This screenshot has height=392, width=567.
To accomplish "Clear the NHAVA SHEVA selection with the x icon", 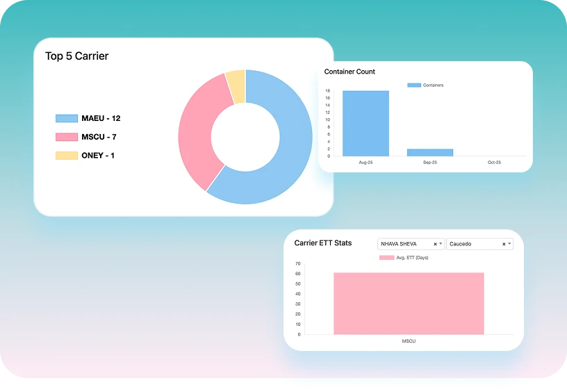I will [x=435, y=244].
